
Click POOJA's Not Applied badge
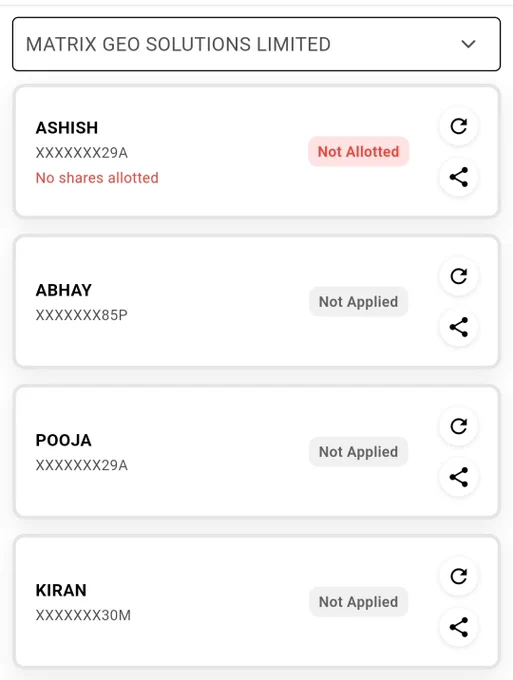point(359,452)
